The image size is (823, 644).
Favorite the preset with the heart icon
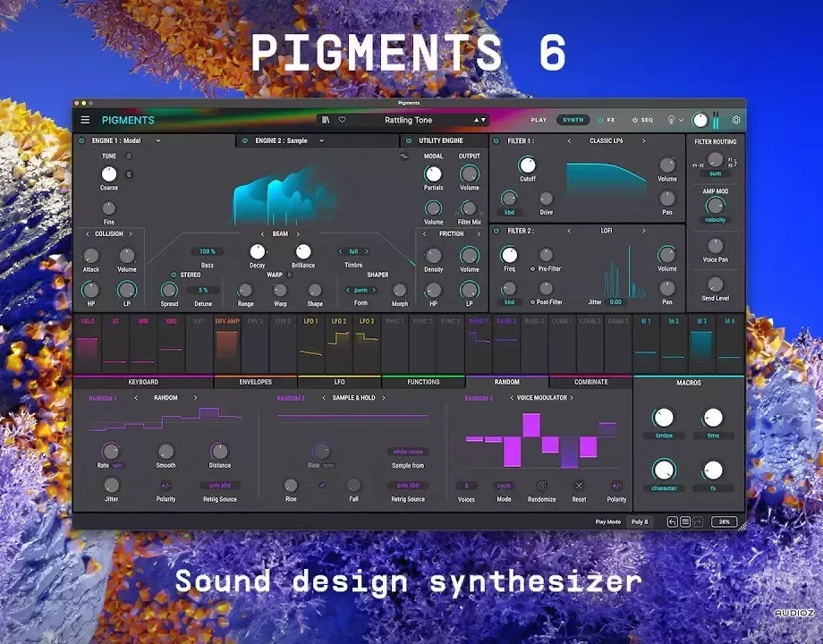(343, 120)
